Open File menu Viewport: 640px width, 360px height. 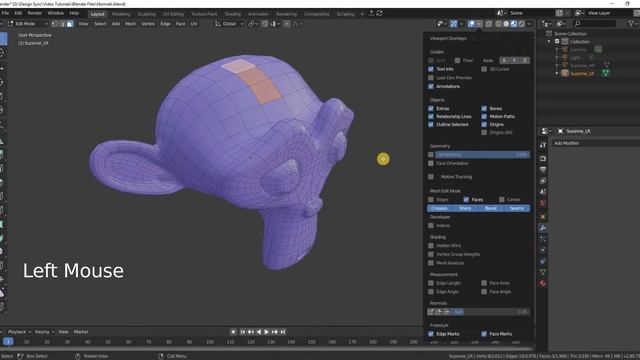5,13
